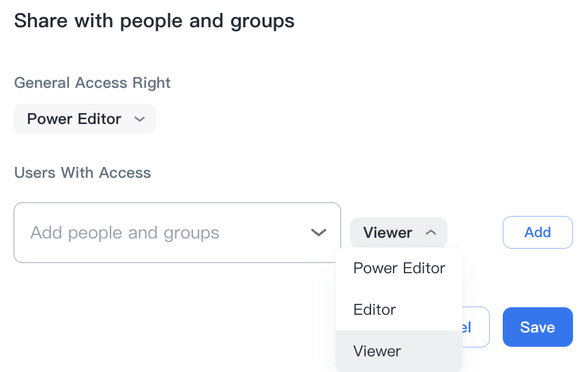Click the Power Editor text under General Access Right
Image resolution: width=588 pixels, height=372 pixels.
click(74, 119)
